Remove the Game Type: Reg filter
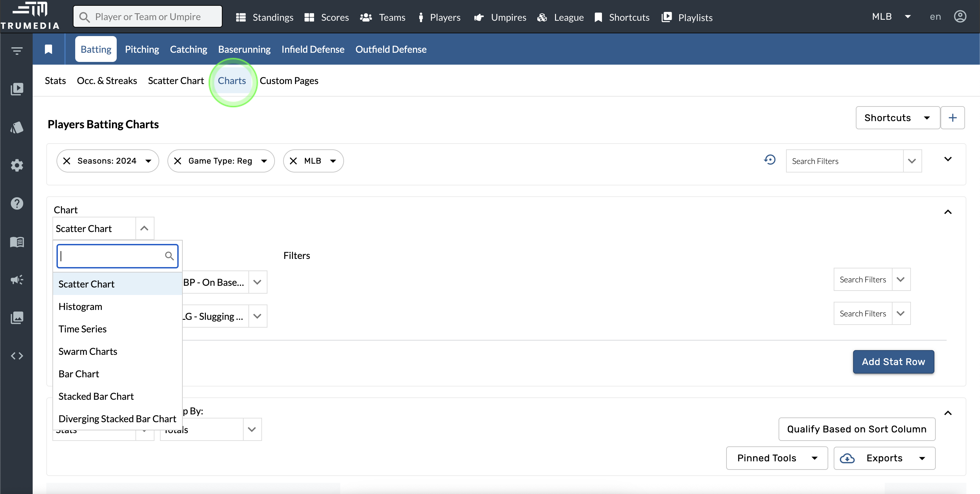The height and width of the screenshot is (494, 980). (x=178, y=161)
